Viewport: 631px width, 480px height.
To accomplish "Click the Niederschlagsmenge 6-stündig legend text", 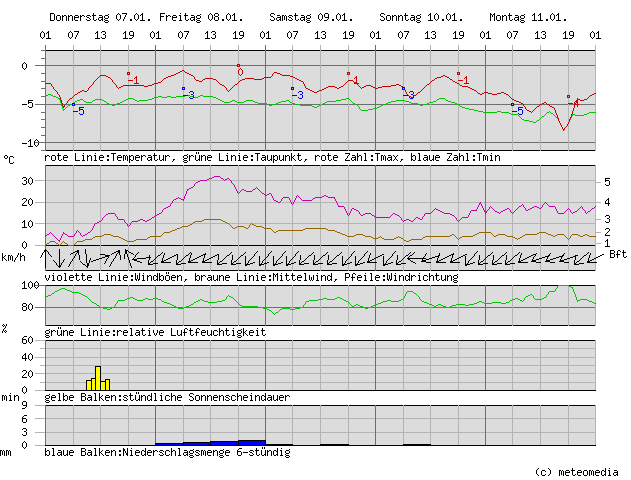I will [x=167, y=452].
